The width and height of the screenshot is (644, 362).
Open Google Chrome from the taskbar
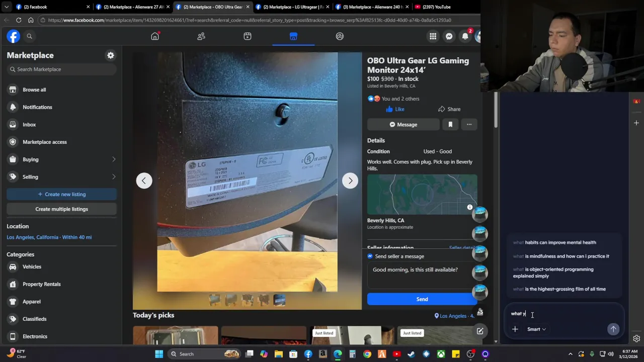(x=367, y=354)
